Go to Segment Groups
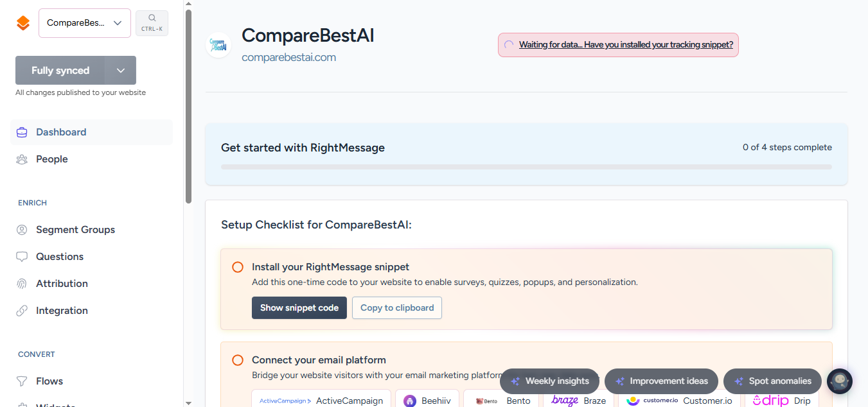This screenshot has width=868, height=407. click(x=91, y=230)
